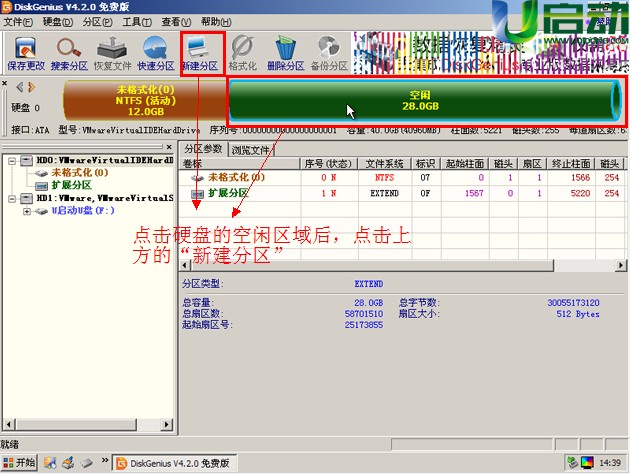Click the 卷标 column header
Screen dimensions: 630x474
[240, 163]
